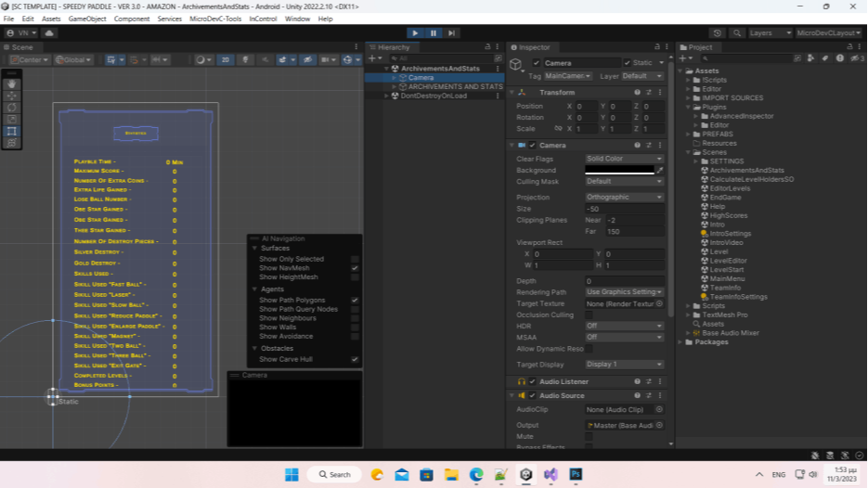Activate the Rect Transform tool

click(12, 132)
